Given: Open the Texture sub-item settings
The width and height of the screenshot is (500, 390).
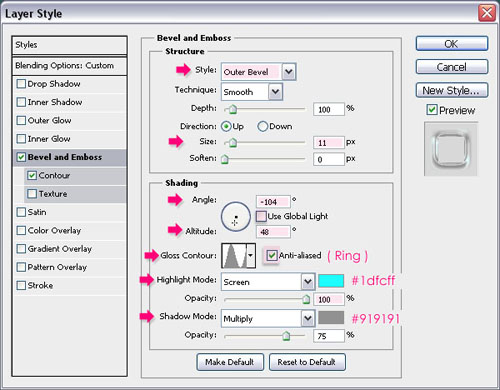Looking at the screenshot, I should pyautogui.click(x=75, y=194).
